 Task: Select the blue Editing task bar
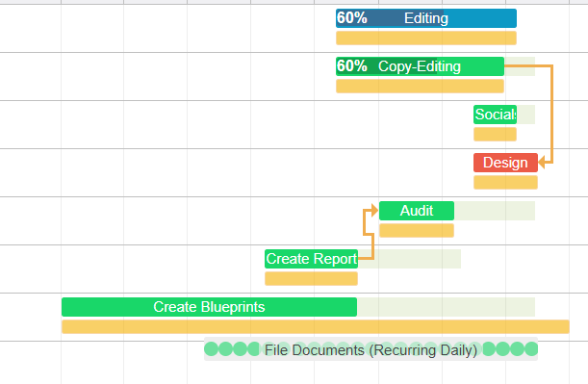point(426,18)
